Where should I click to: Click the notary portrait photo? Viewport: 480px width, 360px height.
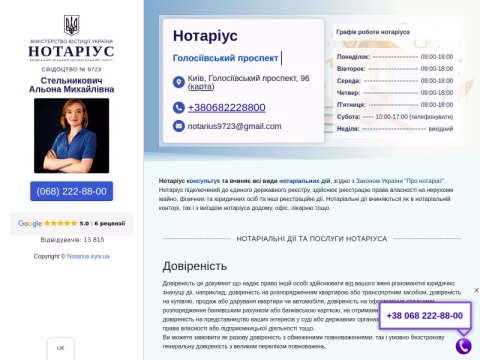tap(71, 136)
